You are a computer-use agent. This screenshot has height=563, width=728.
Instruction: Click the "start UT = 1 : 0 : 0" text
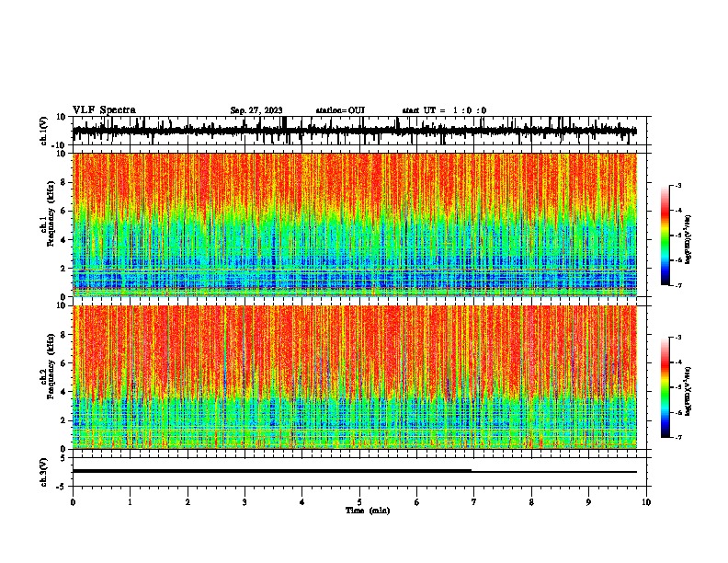tap(444, 110)
